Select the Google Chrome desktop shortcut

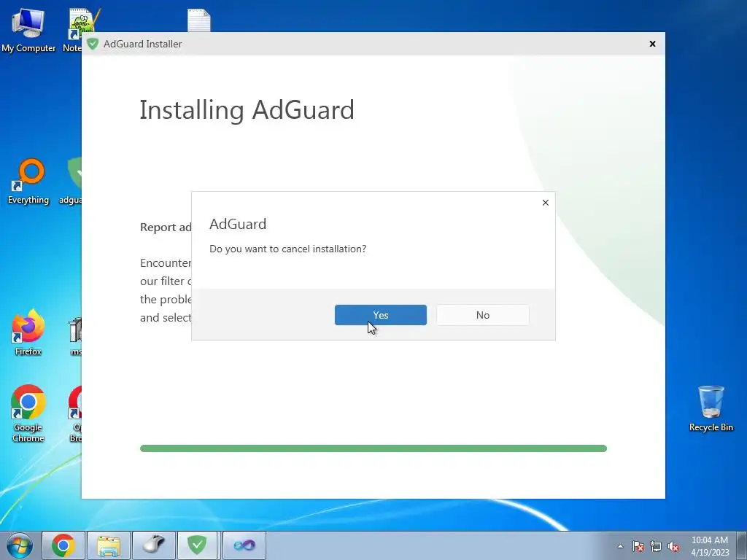28,413
